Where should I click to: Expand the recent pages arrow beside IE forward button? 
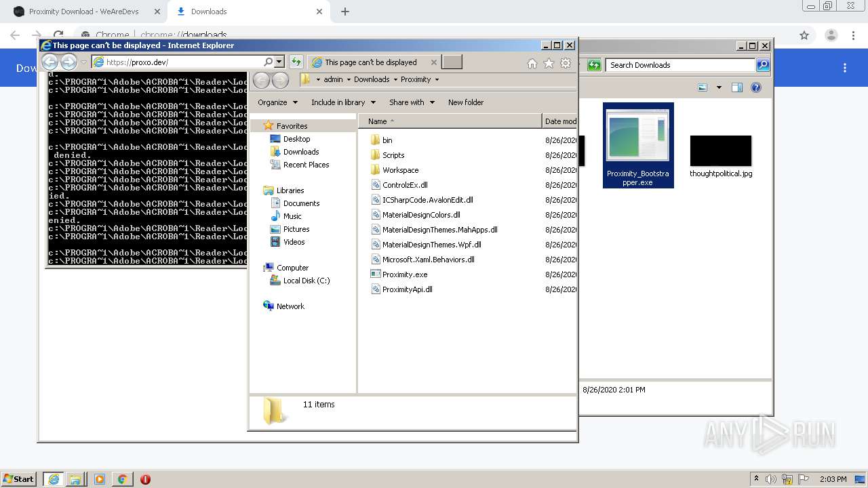(x=84, y=62)
